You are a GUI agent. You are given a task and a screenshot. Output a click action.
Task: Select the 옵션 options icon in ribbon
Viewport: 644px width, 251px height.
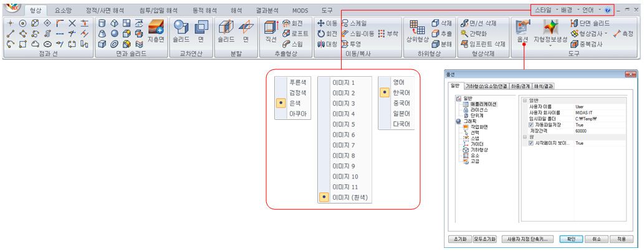coord(522,32)
